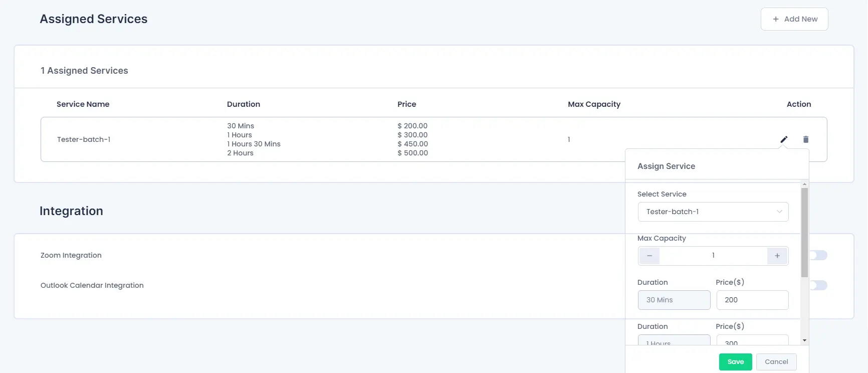Screen dimensions: 868x373
Task: Click the trash delete icon for Tester-batch-1
Action: point(806,139)
